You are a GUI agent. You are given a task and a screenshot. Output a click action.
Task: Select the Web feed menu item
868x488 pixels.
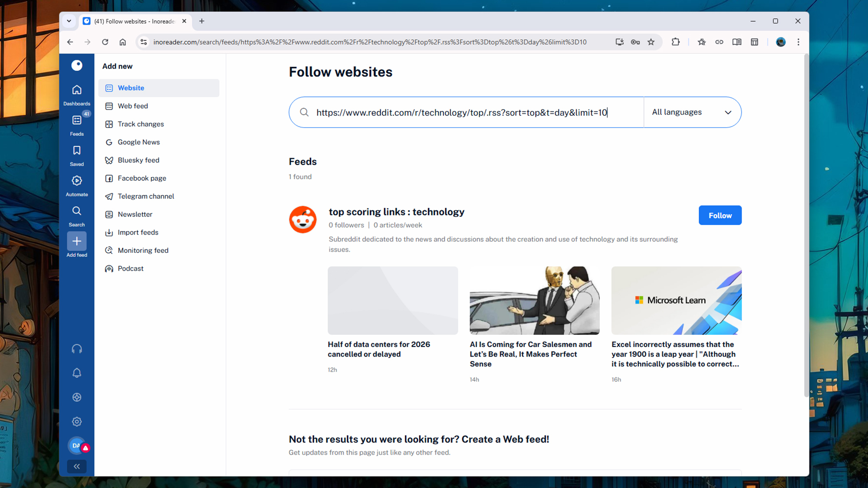click(x=133, y=106)
